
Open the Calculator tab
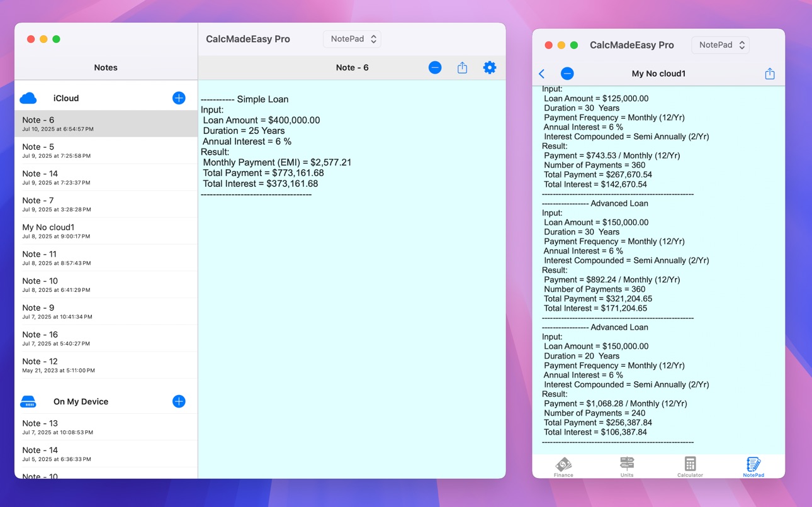coord(690,467)
